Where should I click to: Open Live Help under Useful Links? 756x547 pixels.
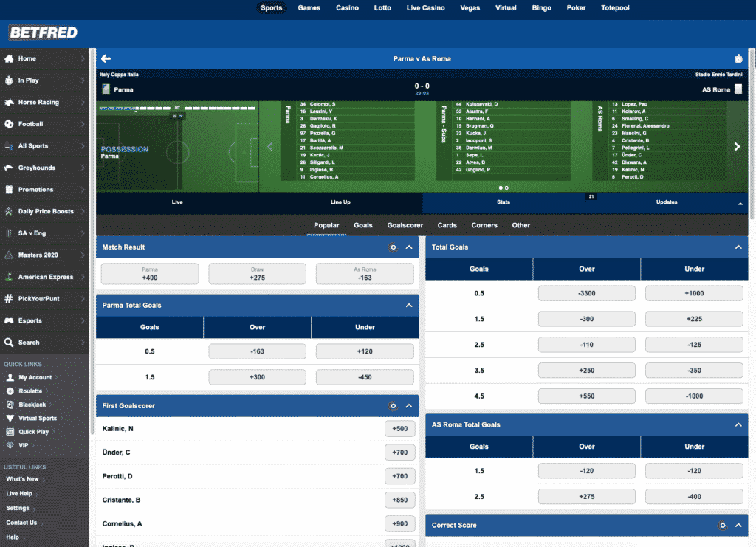coord(19,493)
